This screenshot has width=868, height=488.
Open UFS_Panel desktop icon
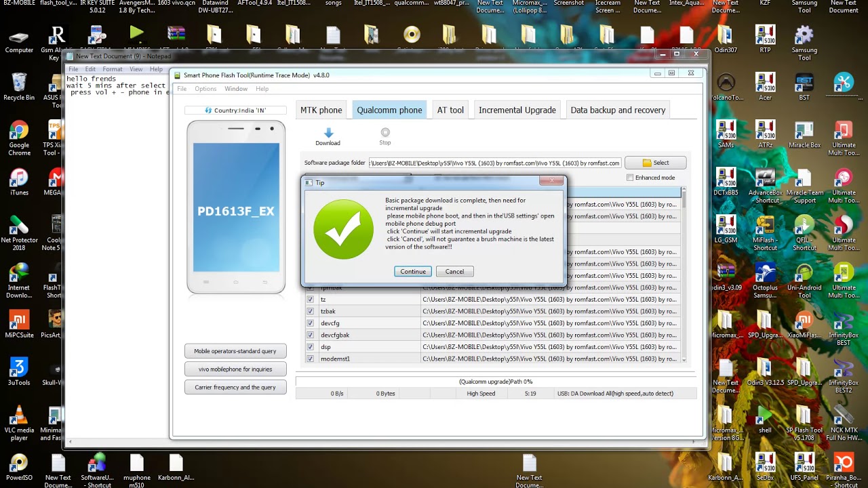804,466
